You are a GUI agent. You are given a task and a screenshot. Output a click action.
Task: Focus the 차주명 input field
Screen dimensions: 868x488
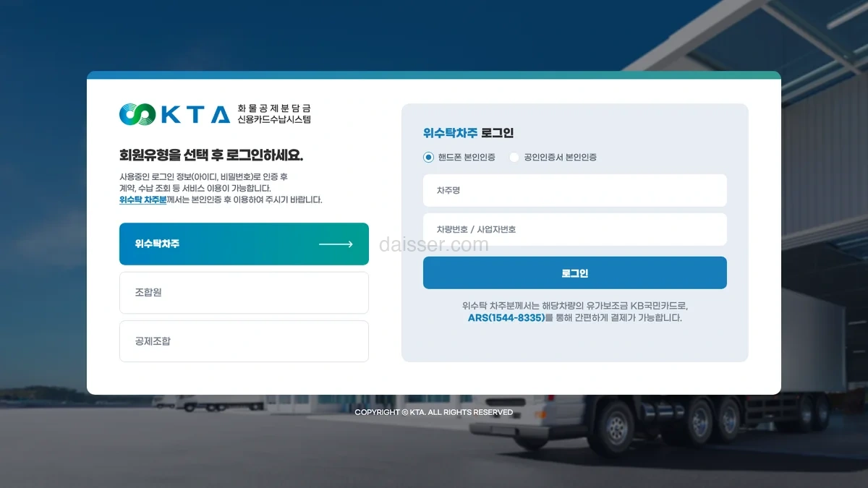click(575, 190)
